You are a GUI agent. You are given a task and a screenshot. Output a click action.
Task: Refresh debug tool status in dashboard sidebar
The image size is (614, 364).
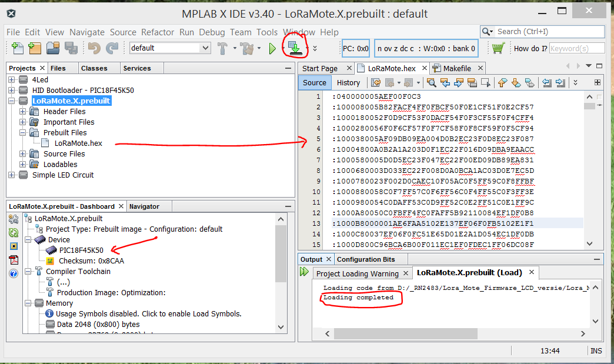(x=14, y=232)
